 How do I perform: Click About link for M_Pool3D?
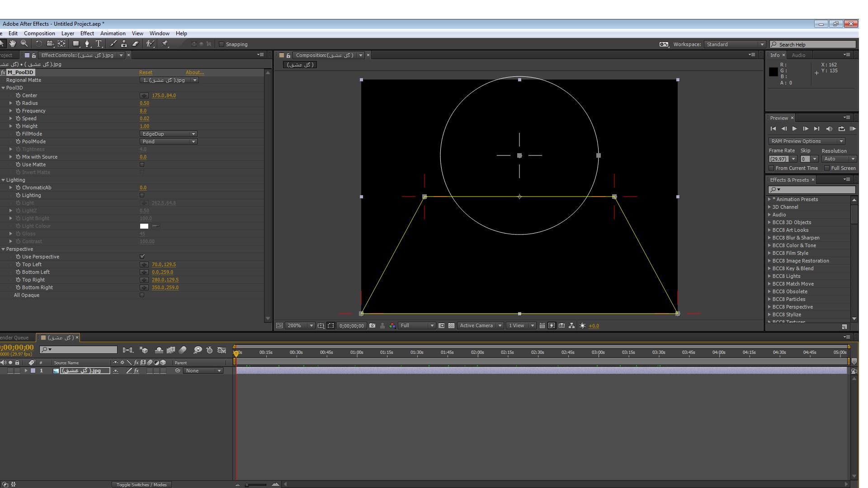pos(195,72)
